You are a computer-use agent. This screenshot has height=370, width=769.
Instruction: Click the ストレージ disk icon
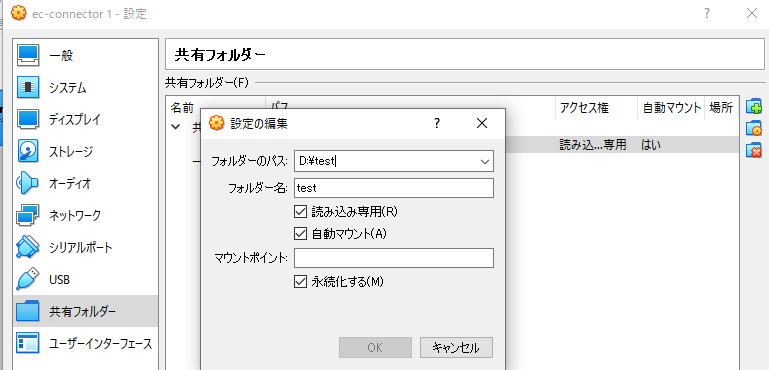point(28,151)
